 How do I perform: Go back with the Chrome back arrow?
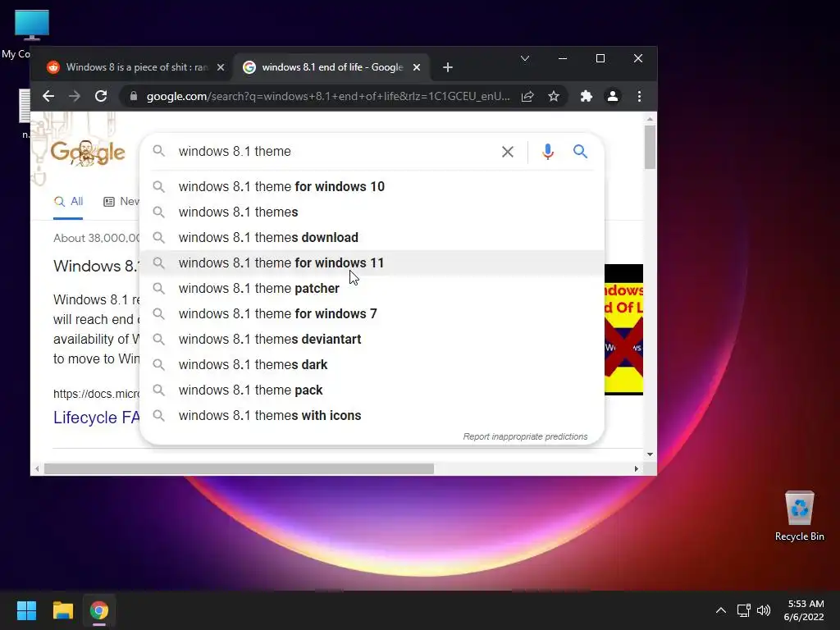(x=48, y=97)
